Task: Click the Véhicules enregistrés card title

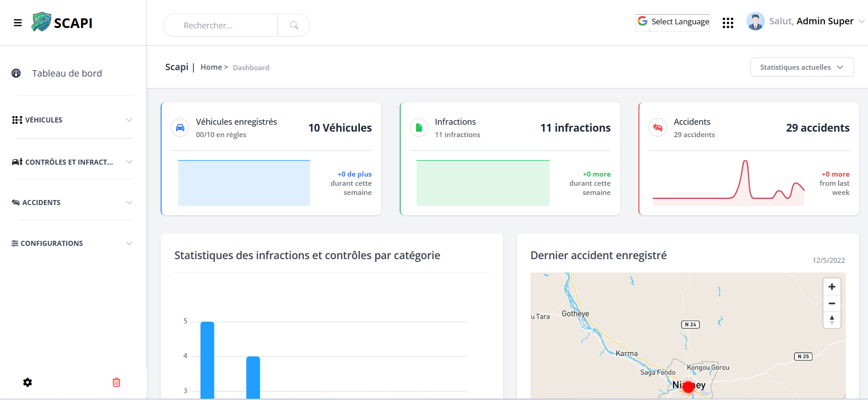Action: pyautogui.click(x=236, y=122)
